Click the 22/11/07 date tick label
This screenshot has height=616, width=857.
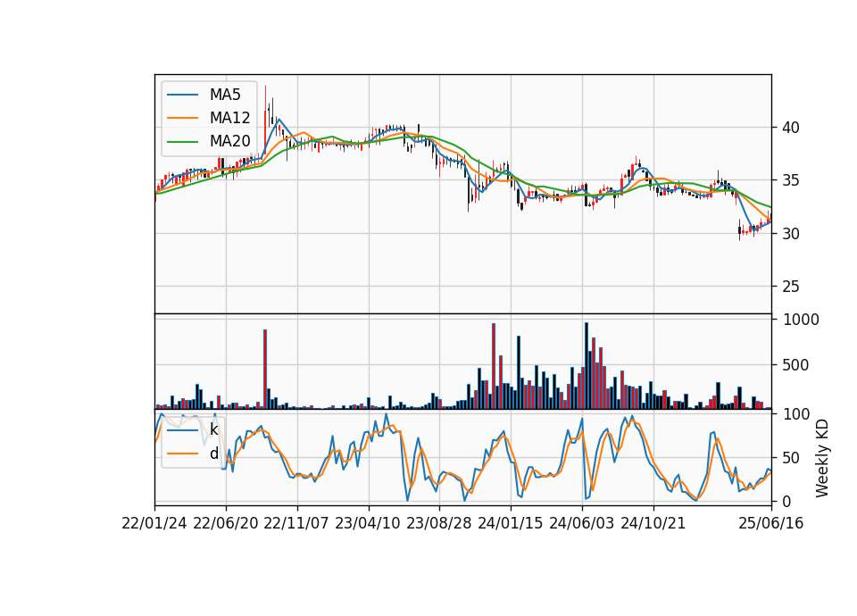pos(296,523)
